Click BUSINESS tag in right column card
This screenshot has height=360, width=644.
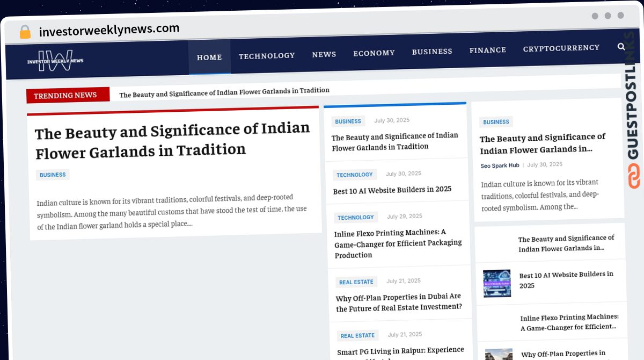click(496, 122)
